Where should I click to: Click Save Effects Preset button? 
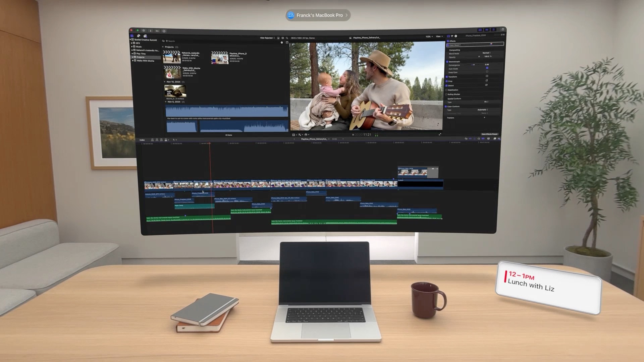(x=490, y=134)
